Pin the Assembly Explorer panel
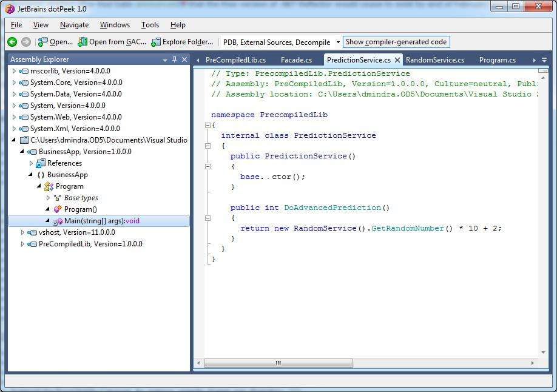The width and height of the screenshot is (557, 392). (x=174, y=59)
